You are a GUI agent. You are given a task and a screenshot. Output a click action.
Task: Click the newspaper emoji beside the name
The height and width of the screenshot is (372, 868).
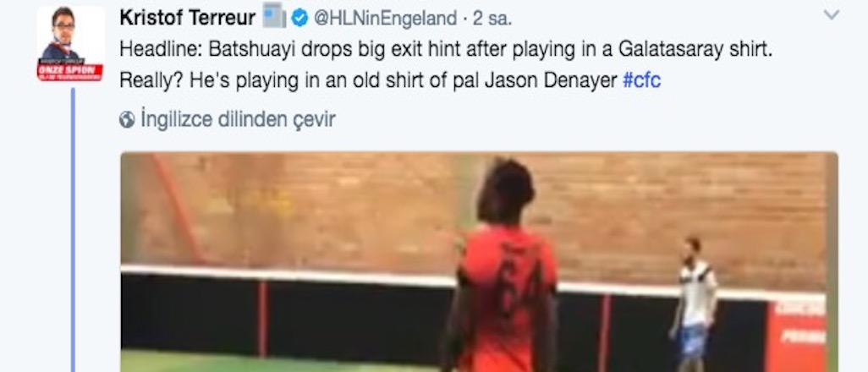[274, 15]
